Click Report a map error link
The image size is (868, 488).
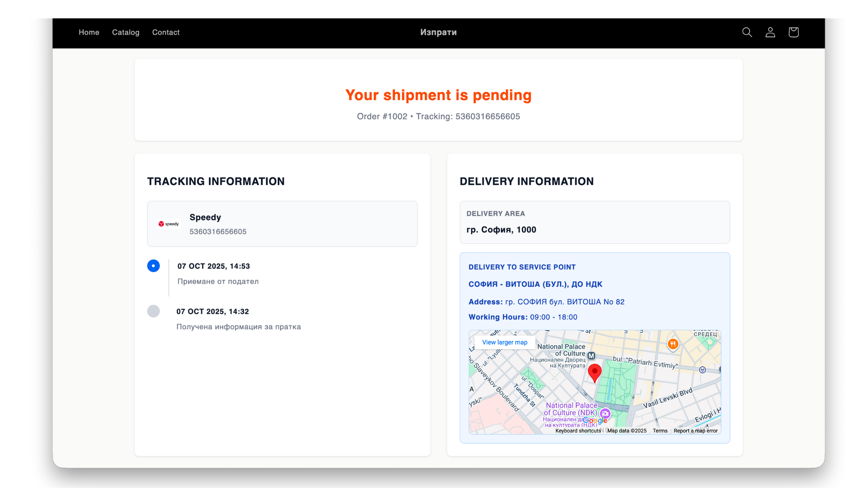coord(695,431)
